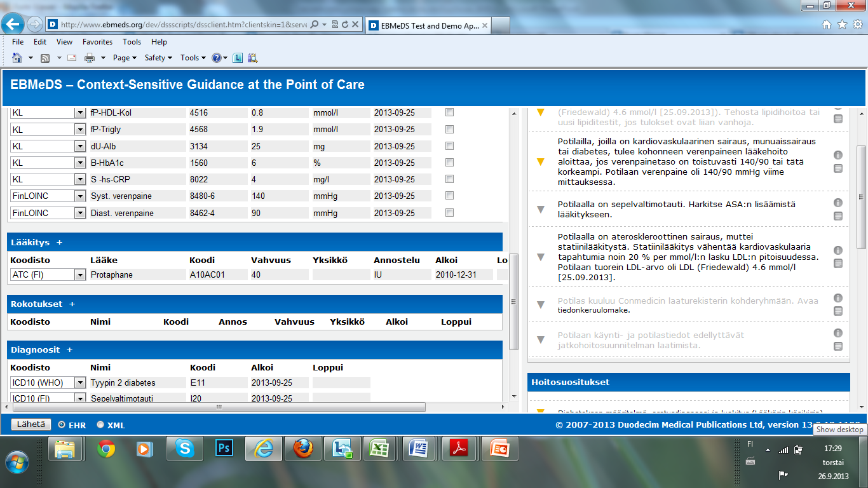Open info icon for statiinilääkitystä reminder

pyautogui.click(x=838, y=250)
